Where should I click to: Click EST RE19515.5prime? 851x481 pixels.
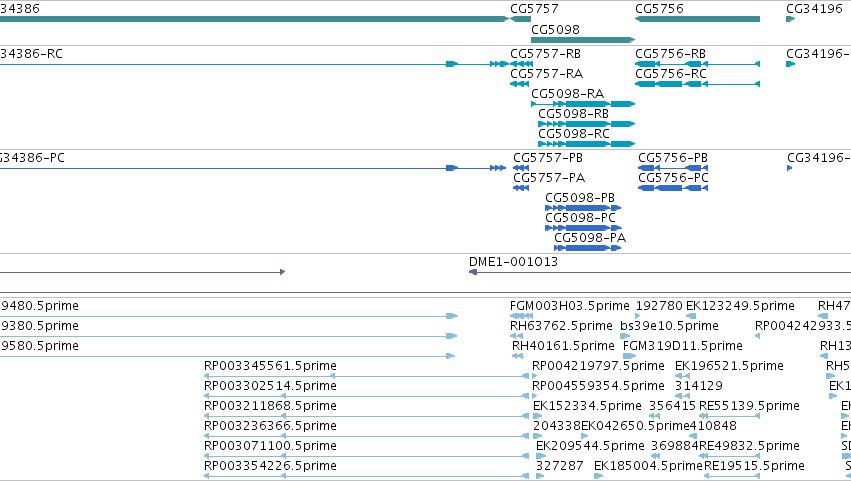click(754, 466)
